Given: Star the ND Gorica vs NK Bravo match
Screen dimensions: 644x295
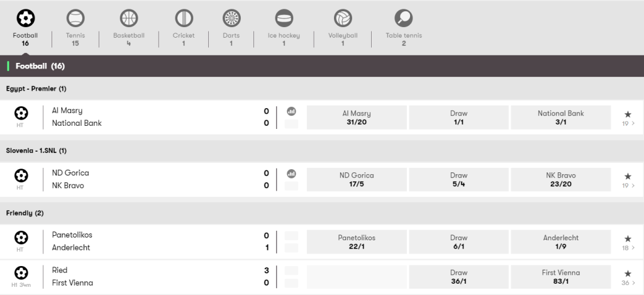Looking at the screenshot, I should [x=628, y=176].
